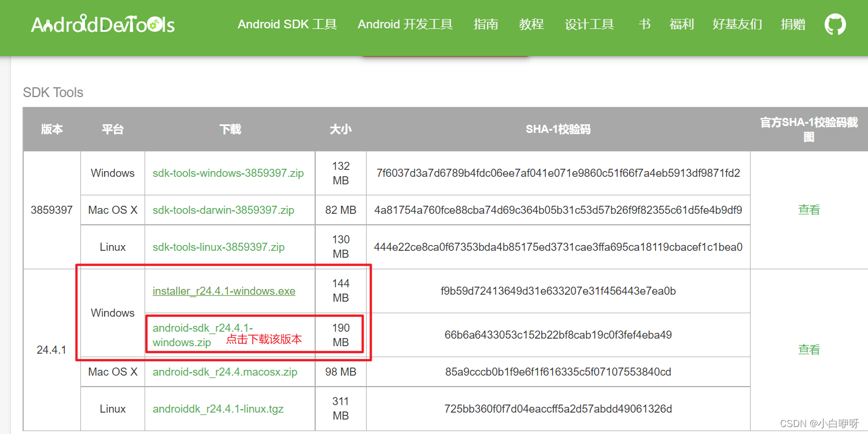This screenshot has width=868, height=434.
Task: Open the GitHub icon in navbar
Action: (x=835, y=24)
